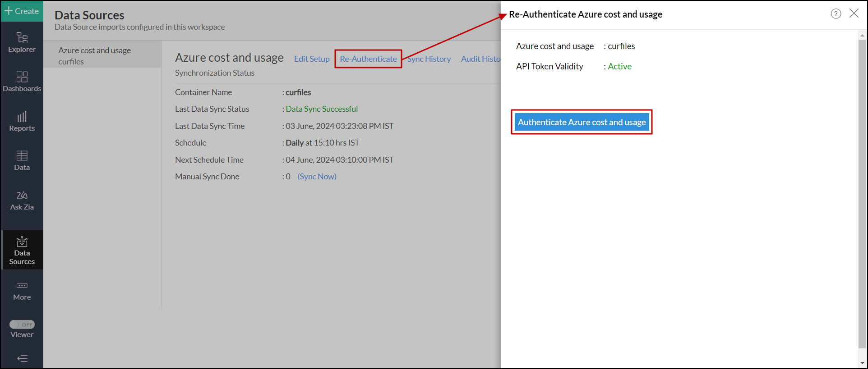Viewport: 868px width, 369px height.
Task: Open the Data section icon
Action: point(22,160)
